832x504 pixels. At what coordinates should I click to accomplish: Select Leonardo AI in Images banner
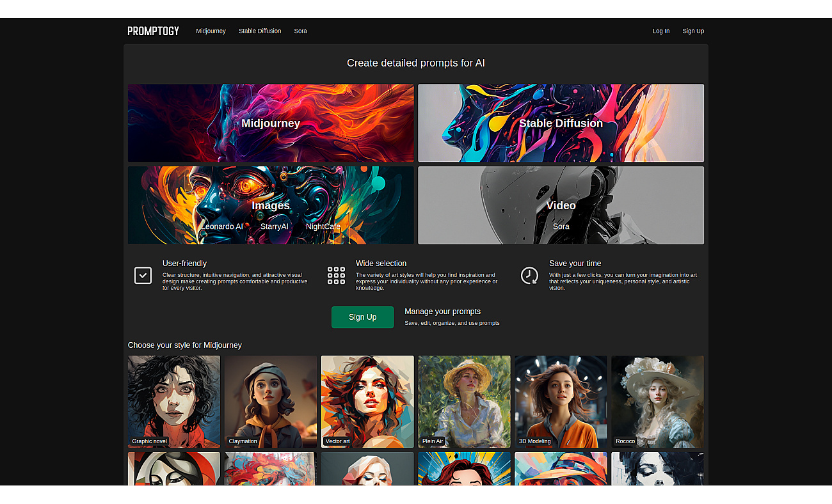222,226
